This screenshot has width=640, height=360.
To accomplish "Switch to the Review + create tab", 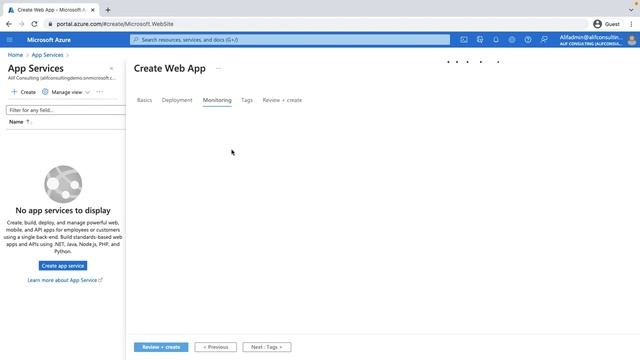I will [282, 100].
